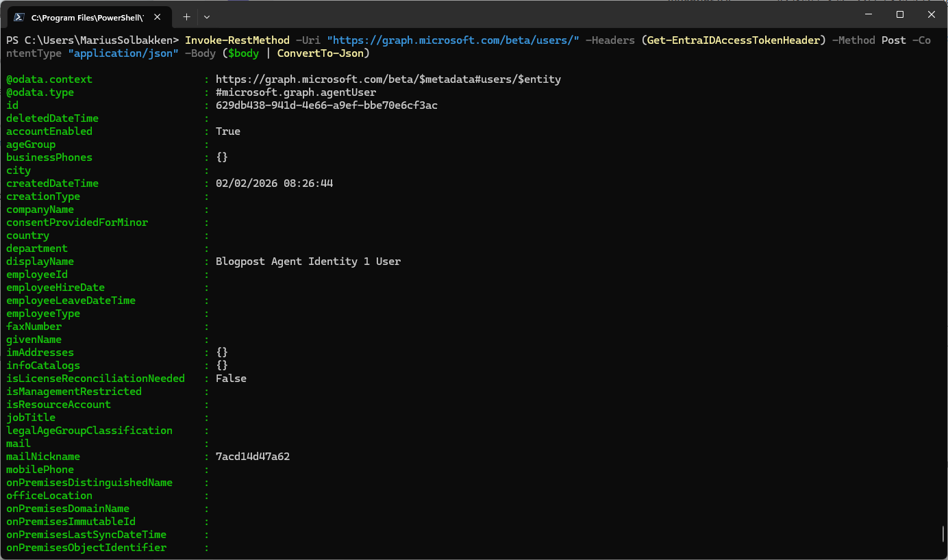Screen dimensions: 948x560
Task: Close the Windows Terminal window
Action: (x=931, y=14)
